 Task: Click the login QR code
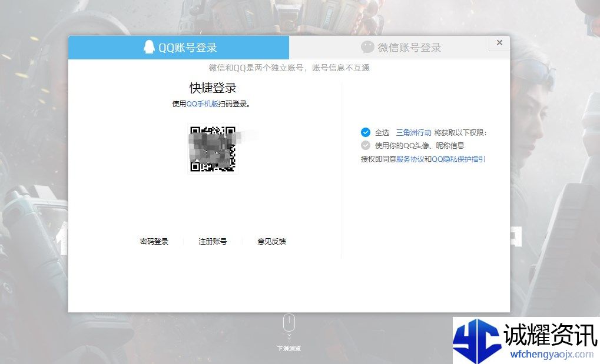(213, 149)
